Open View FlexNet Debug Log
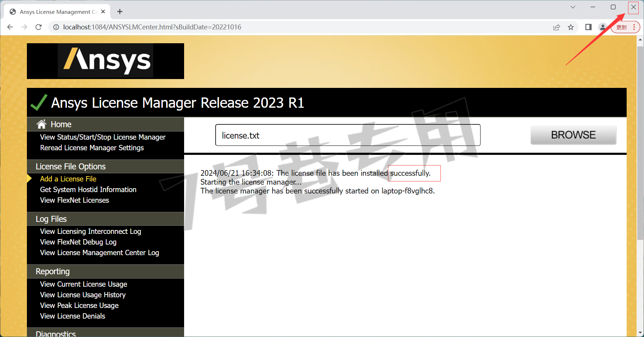The height and width of the screenshot is (337, 644). (x=78, y=242)
